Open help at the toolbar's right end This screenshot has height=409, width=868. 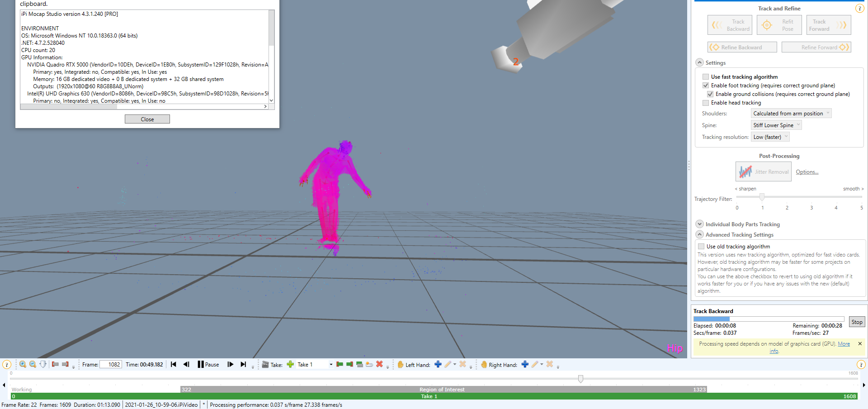click(861, 365)
